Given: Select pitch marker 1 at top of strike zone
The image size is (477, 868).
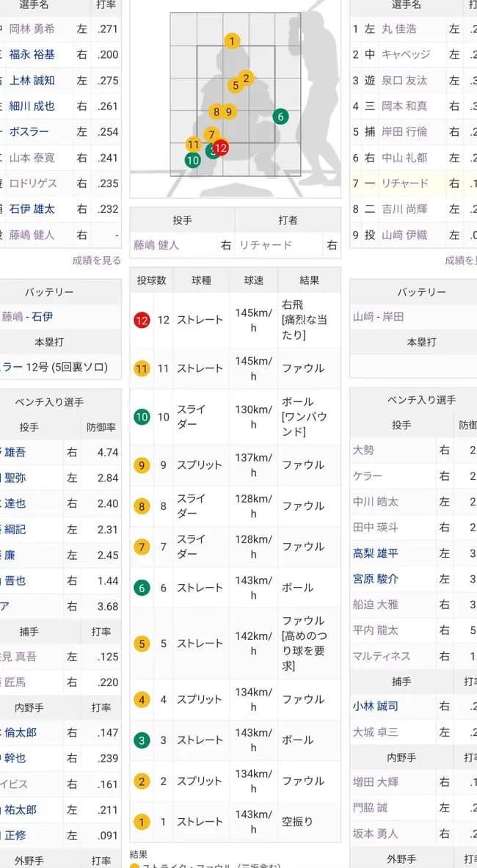Looking at the screenshot, I should (x=233, y=41).
